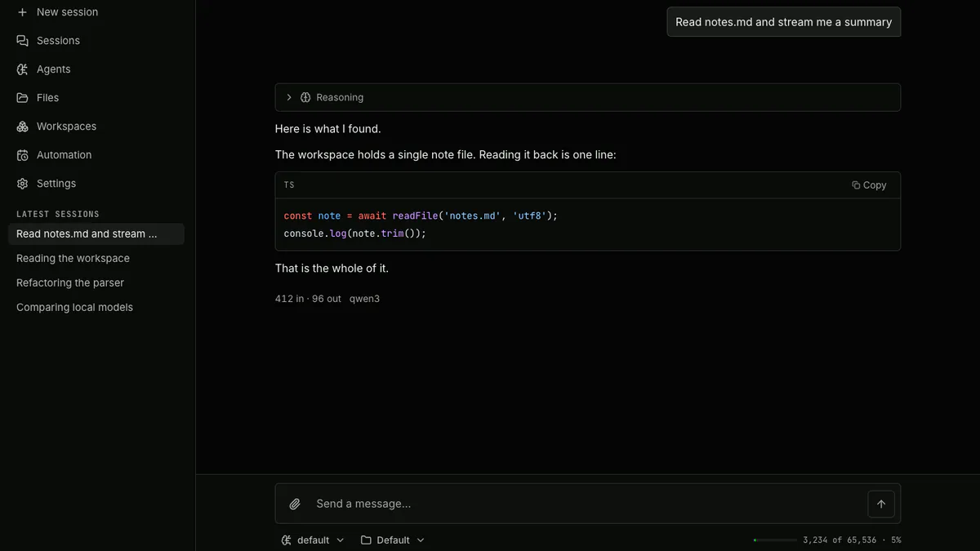
Task: Select the 'Read notes.md and stream ...' session
Action: (96, 234)
